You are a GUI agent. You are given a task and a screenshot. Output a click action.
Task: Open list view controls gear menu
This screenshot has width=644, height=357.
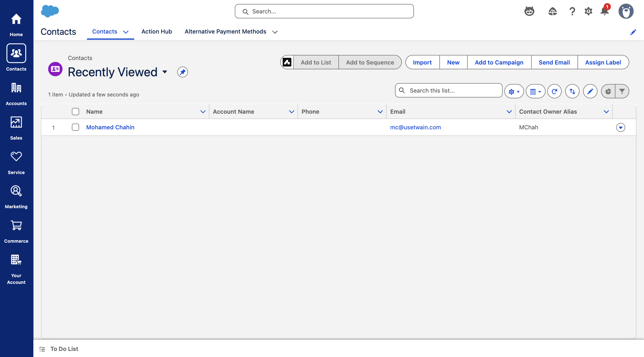pos(514,91)
